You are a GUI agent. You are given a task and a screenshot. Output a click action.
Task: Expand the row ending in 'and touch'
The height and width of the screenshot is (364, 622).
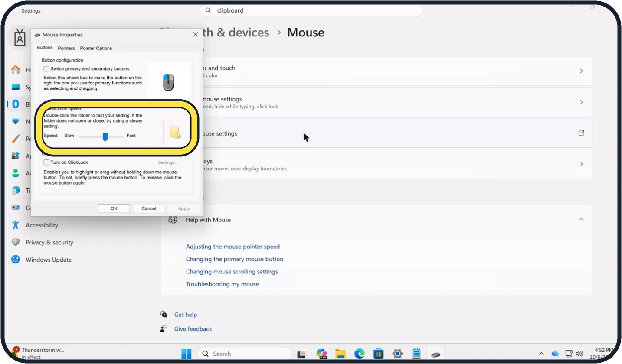click(x=581, y=71)
